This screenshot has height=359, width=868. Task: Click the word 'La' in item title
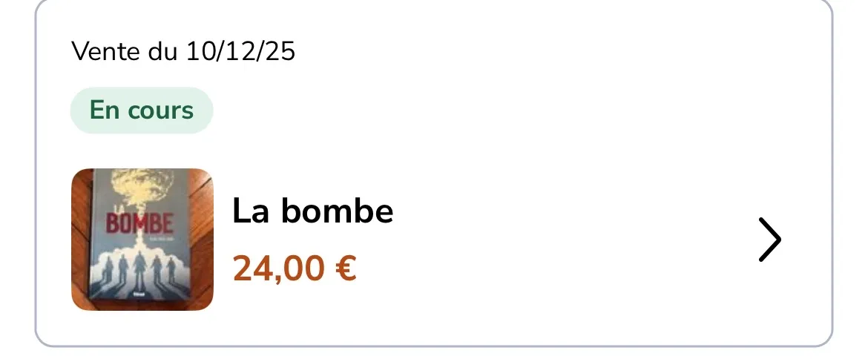[251, 211]
